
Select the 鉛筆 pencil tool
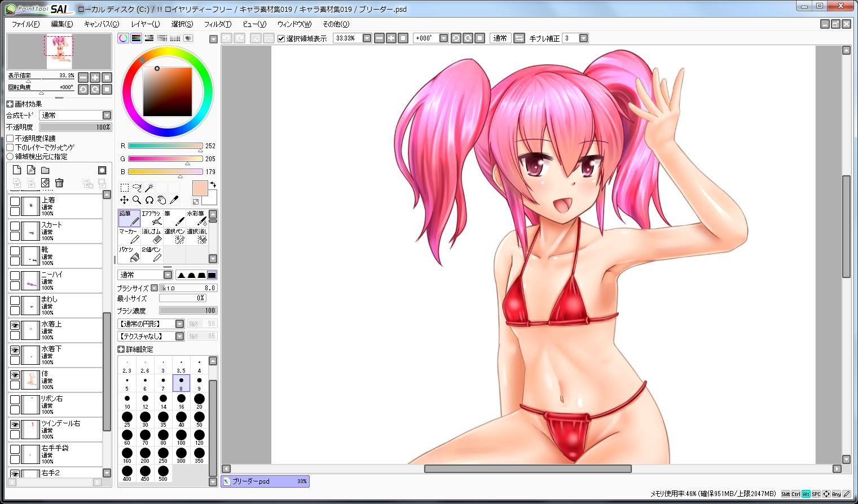pyautogui.click(x=129, y=218)
